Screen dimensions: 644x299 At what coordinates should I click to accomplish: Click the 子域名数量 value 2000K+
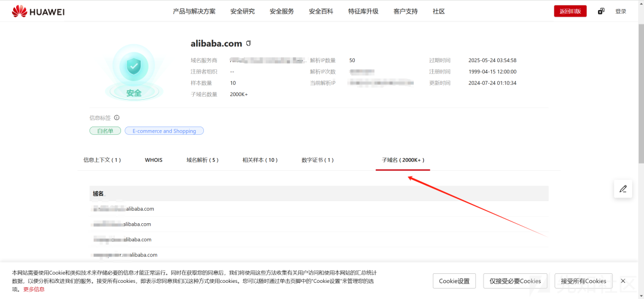tap(239, 94)
